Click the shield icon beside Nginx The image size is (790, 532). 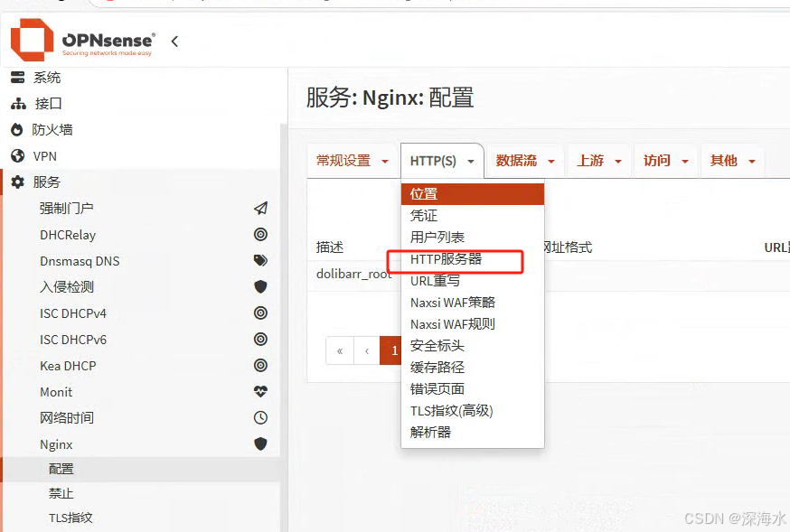coord(260,443)
